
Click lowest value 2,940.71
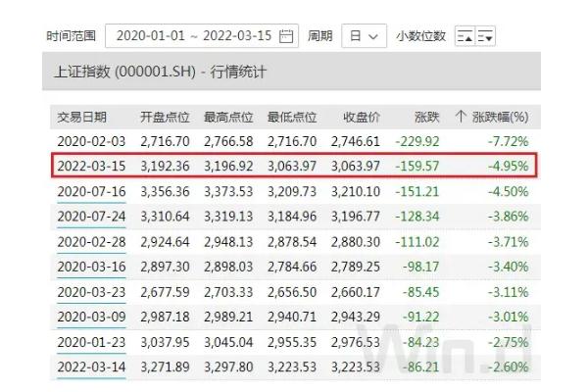click(292, 317)
